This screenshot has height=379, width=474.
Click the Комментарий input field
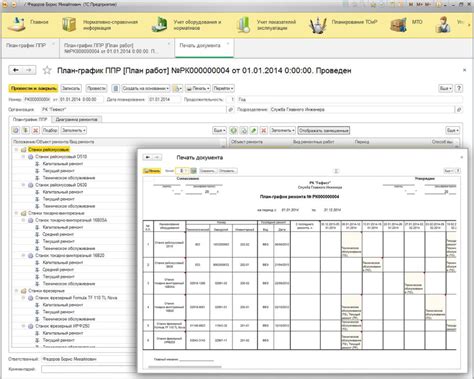(x=88, y=369)
